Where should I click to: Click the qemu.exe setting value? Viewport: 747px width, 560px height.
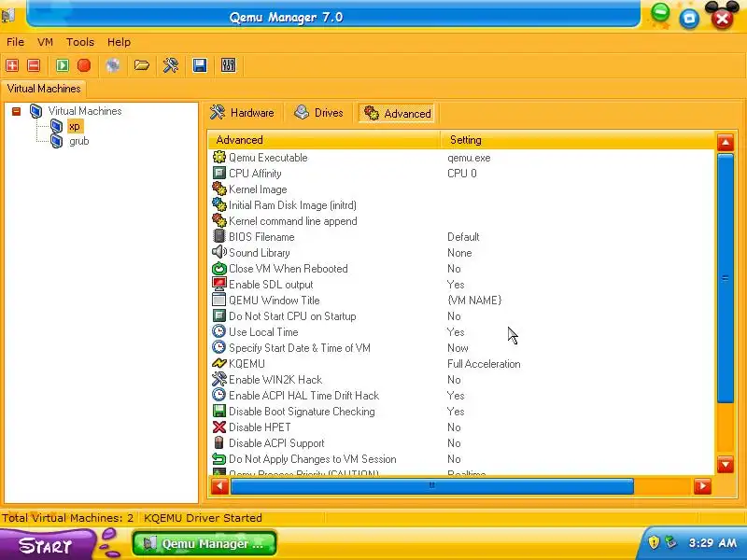(x=469, y=158)
